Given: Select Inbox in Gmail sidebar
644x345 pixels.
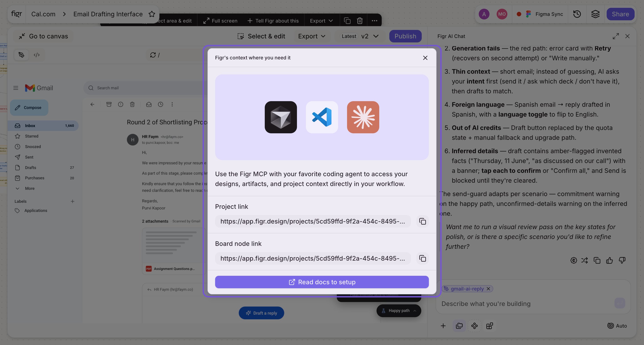Looking at the screenshot, I should 43,125.
